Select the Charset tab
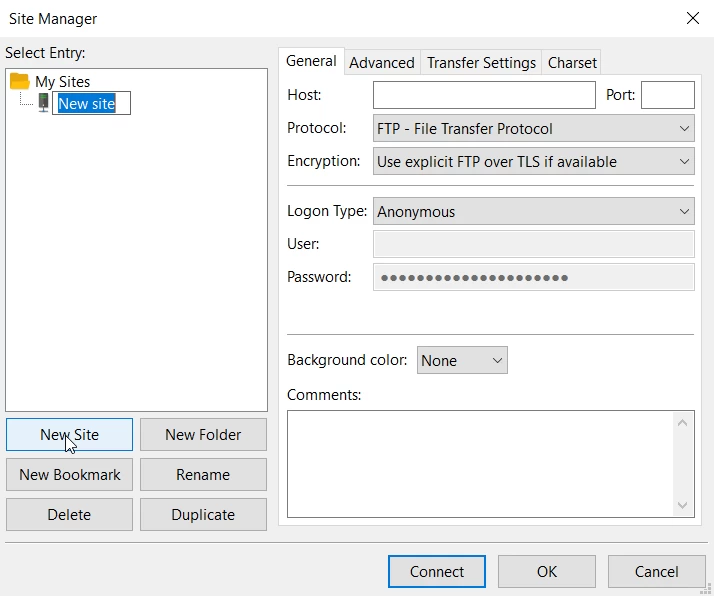Image resolution: width=714 pixels, height=596 pixels. [572, 63]
